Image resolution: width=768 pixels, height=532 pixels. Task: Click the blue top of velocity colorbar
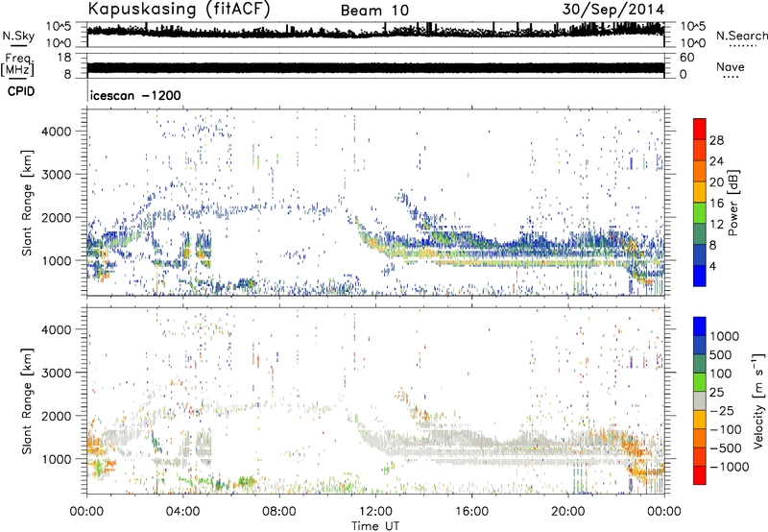(700, 326)
